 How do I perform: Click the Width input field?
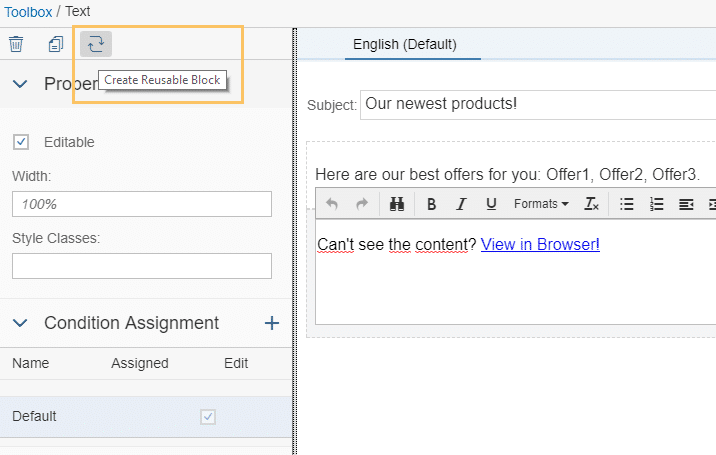[x=142, y=204]
